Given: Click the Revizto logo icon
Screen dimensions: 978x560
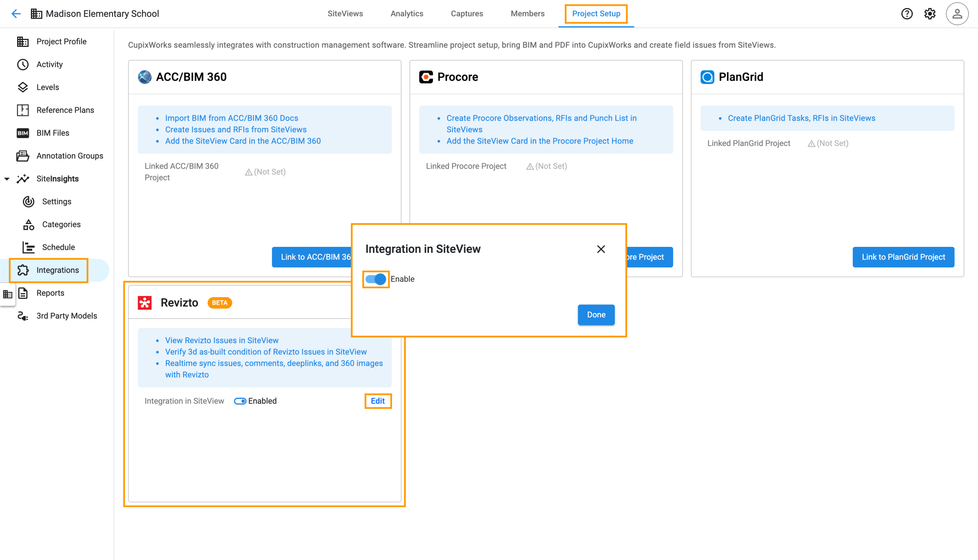Looking at the screenshot, I should pyautogui.click(x=145, y=303).
